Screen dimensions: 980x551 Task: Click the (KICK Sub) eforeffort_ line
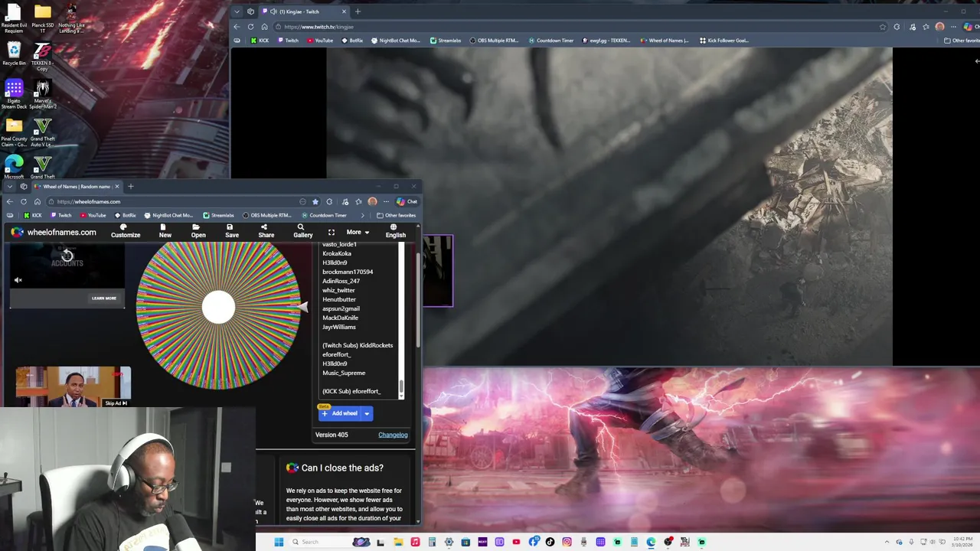[351, 391]
